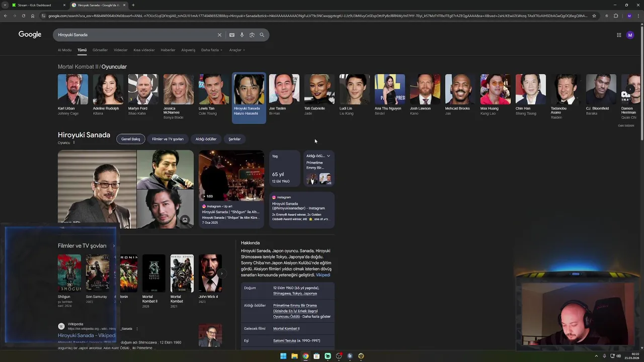
Task: Search by image with the Lens icon
Action: (x=252, y=35)
